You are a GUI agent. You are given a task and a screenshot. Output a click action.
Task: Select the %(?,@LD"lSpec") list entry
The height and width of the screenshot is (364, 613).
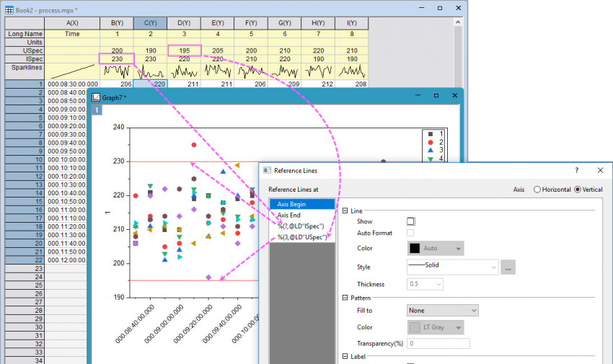coord(302,226)
